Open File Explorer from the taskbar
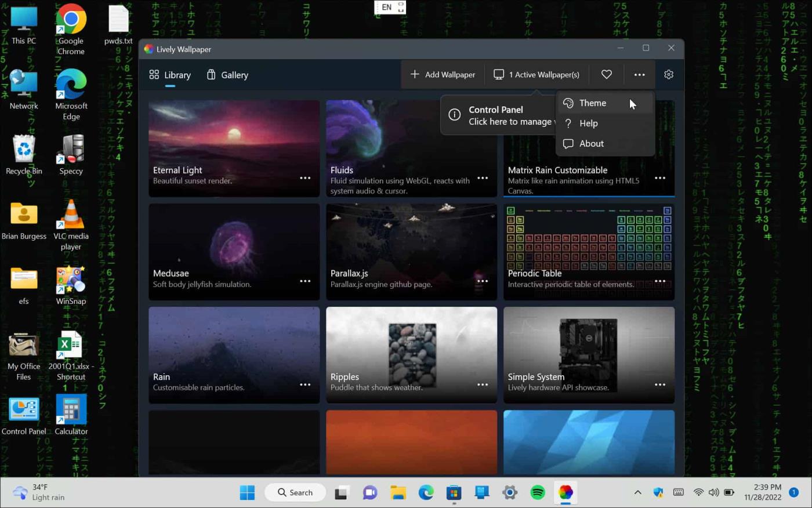Image resolution: width=812 pixels, height=508 pixels. pyautogui.click(x=398, y=493)
